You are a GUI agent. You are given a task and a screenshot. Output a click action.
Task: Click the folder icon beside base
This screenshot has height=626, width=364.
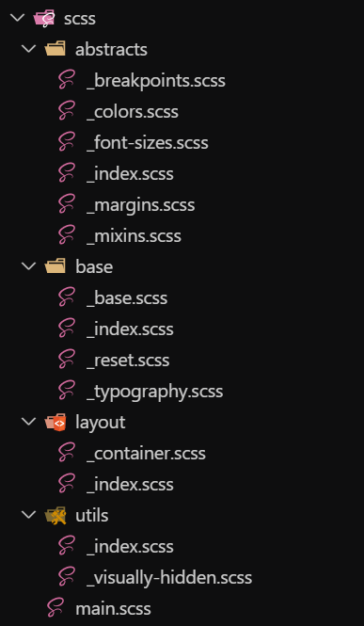(x=55, y=266)
